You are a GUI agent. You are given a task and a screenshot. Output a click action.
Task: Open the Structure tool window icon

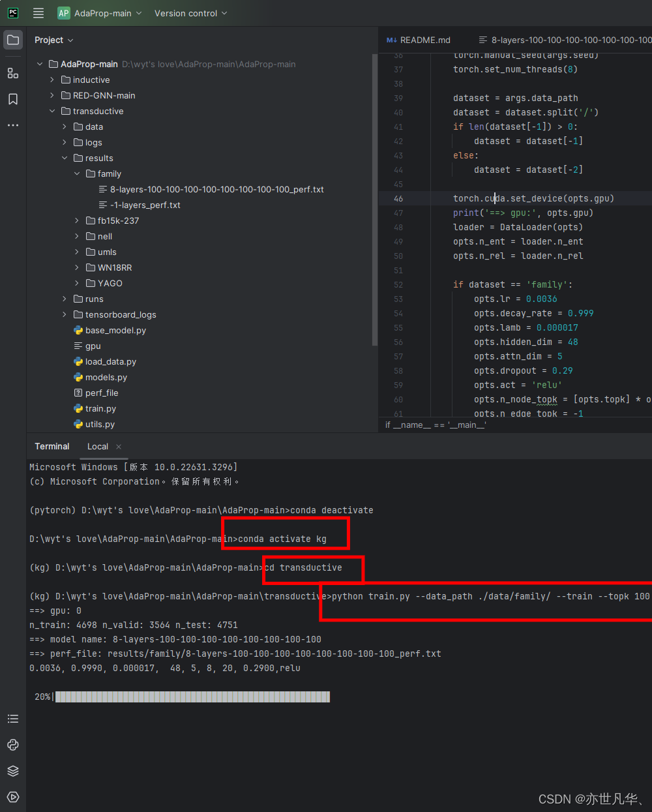click(13, 73)
